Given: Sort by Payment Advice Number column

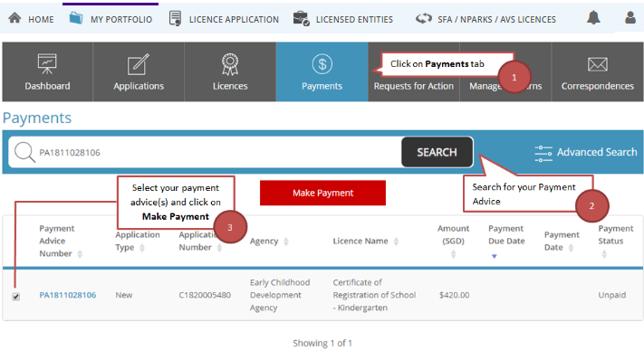Looking at the screenshot, I should tap(80, 254).
